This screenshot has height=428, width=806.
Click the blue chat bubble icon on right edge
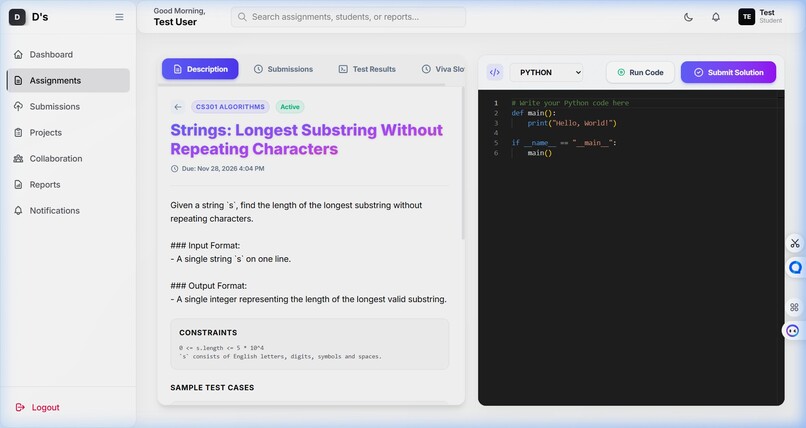pos(795,267)
